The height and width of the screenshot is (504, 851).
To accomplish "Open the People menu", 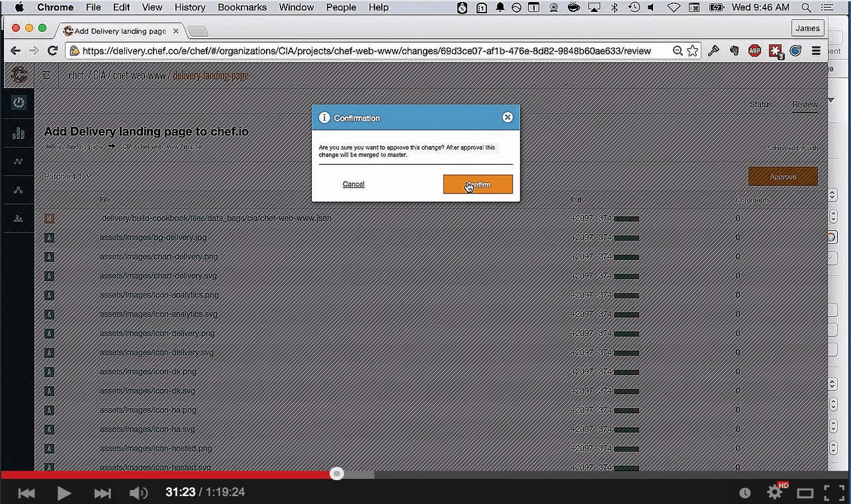I will point(341,7).
